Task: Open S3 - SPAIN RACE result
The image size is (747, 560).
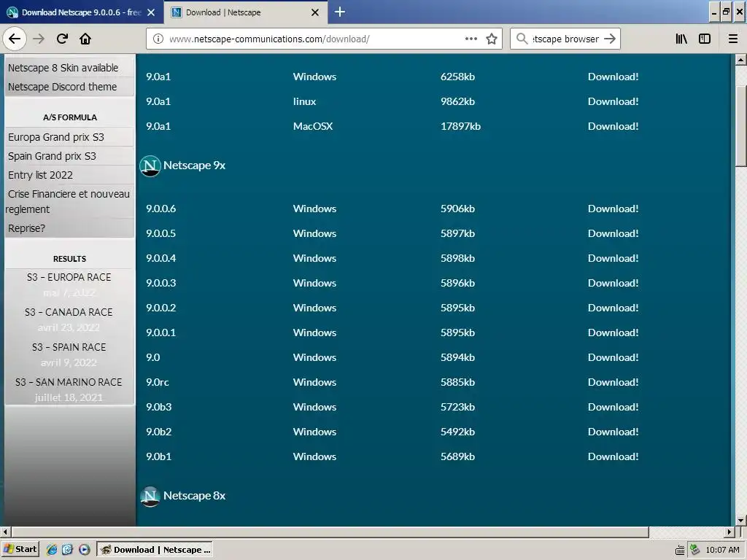Action: click(69, 347)
